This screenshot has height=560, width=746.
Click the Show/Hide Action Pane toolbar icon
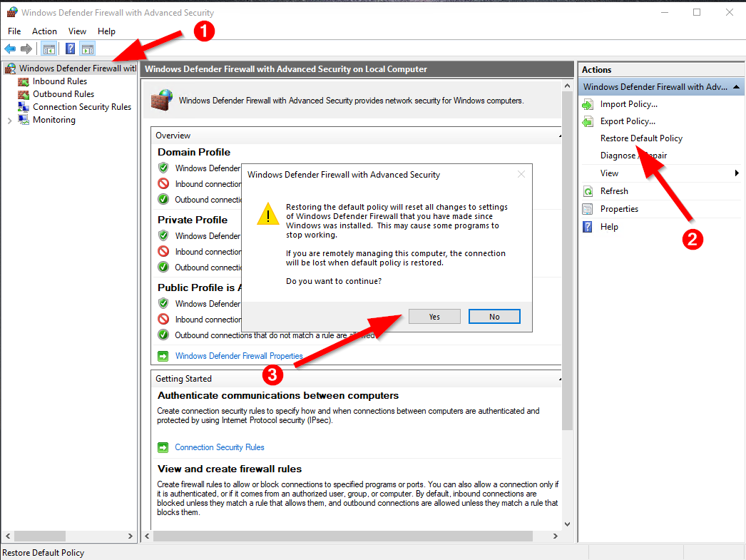point(88,49)
